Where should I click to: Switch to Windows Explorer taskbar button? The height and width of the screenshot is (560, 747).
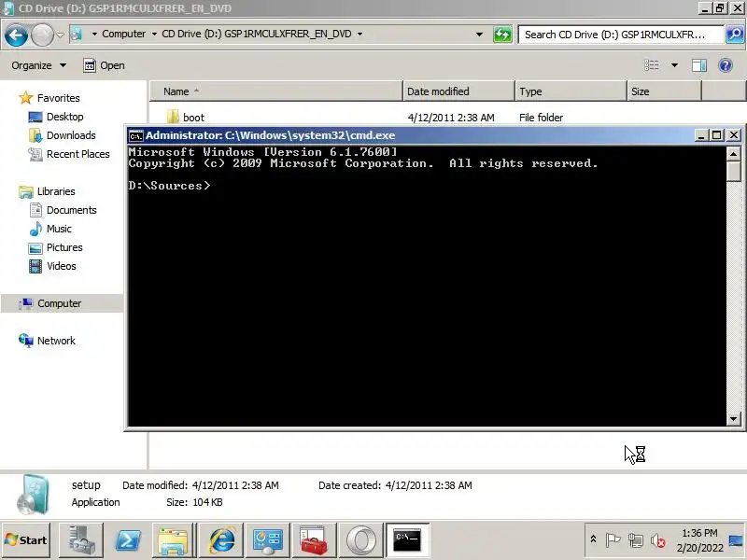pos(174,540)
